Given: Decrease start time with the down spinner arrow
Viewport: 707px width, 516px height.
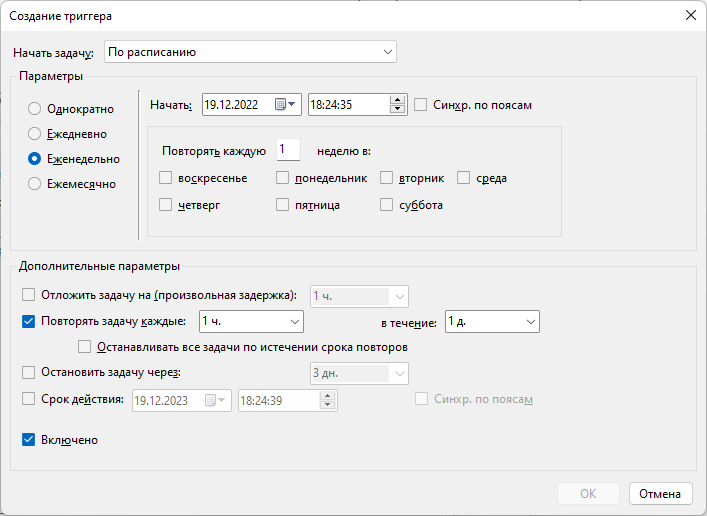Looking at the screenshot, I should (397, 109).
